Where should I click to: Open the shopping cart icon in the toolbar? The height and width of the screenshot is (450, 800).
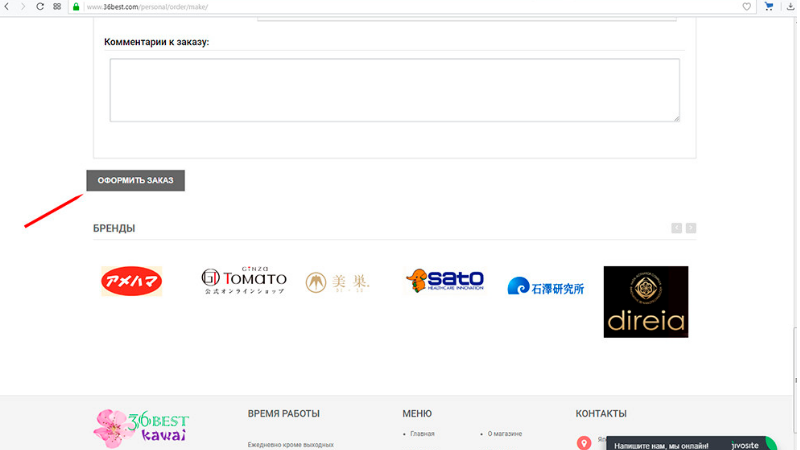[769, 7]
